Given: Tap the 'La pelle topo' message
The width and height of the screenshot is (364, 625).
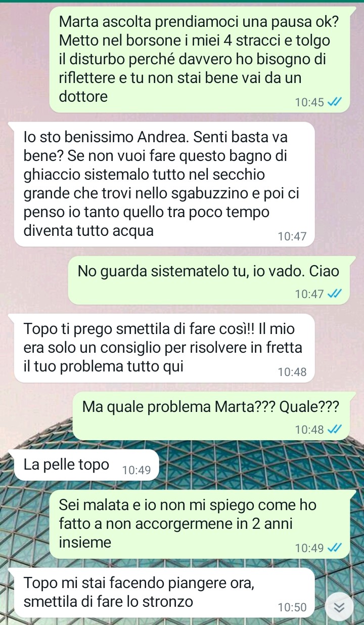Looking at the screenshot, I should click(x=87, y=466).
